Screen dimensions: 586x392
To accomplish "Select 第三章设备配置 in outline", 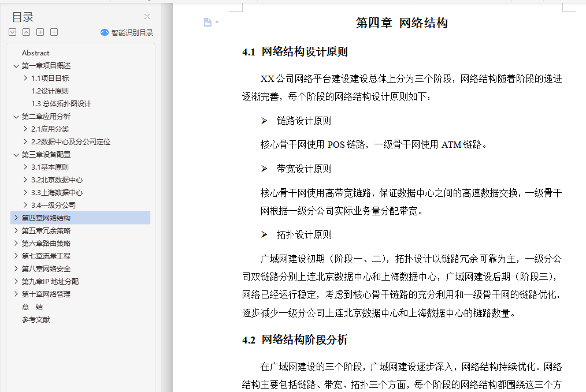I will click(x=46, y=155).
